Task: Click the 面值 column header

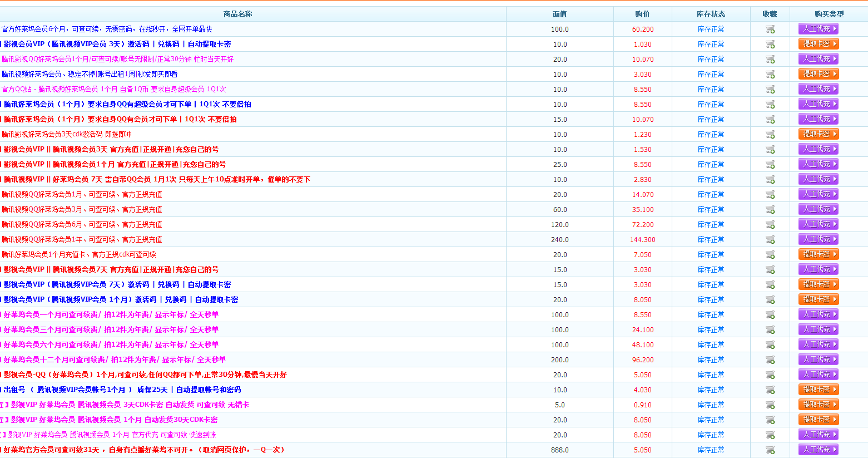Action: click(560, 14)
